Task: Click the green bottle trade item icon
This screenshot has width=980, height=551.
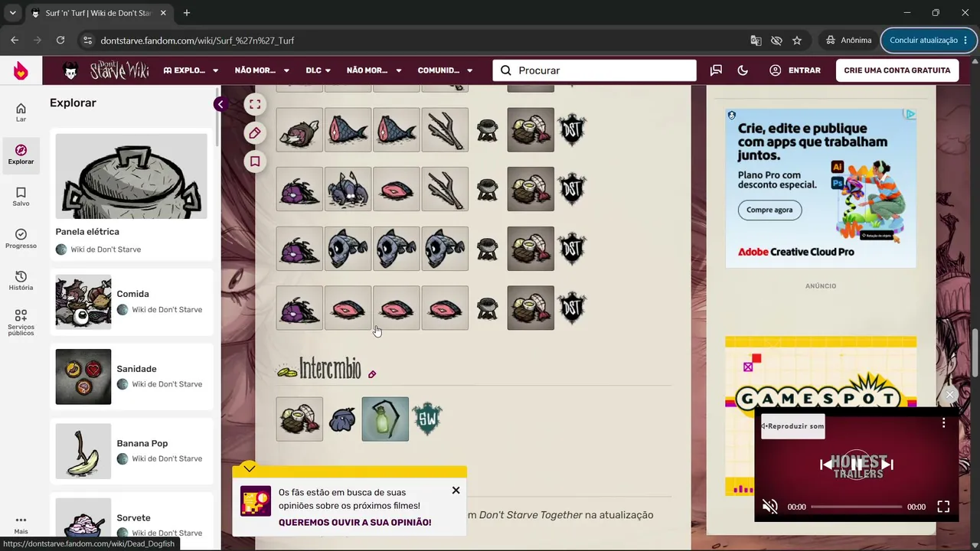Action: [385, 419]
